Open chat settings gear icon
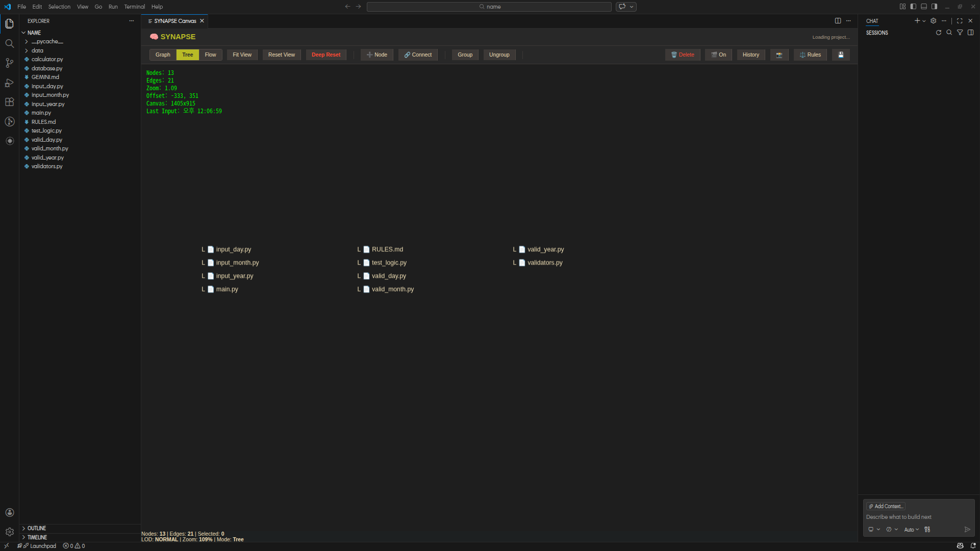Screen dimensions: 980x551 [x=933, y=21]
